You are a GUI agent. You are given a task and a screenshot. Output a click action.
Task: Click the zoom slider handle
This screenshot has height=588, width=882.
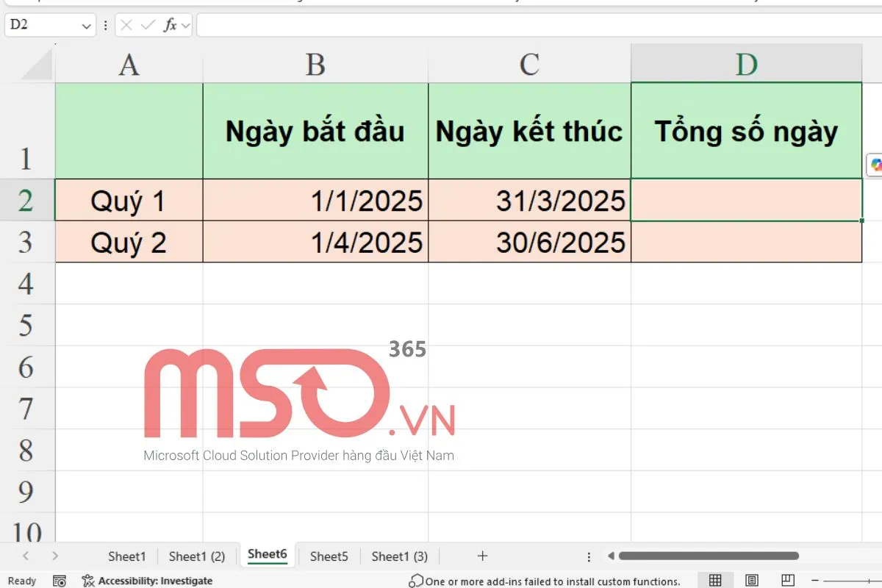(868, 581)
